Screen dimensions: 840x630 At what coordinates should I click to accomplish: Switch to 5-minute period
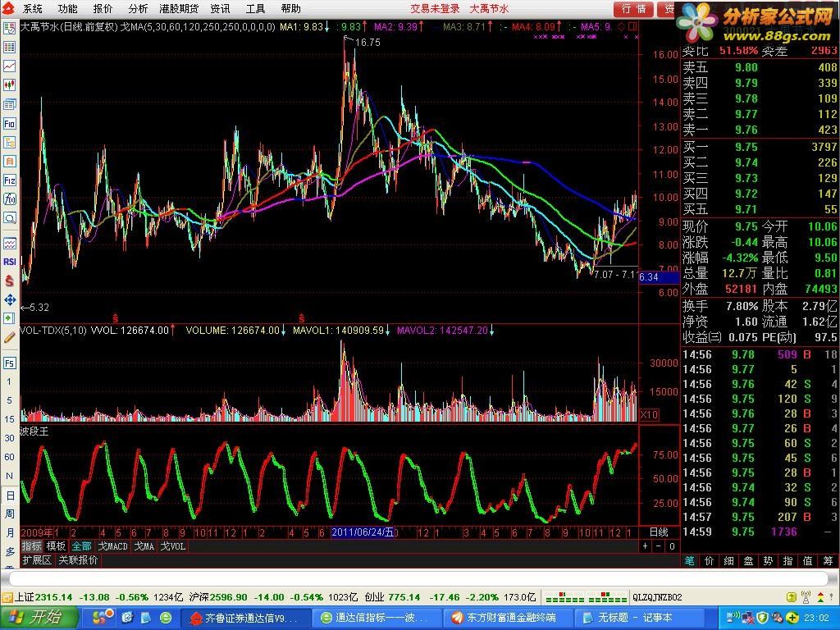(x=9, y=400)
